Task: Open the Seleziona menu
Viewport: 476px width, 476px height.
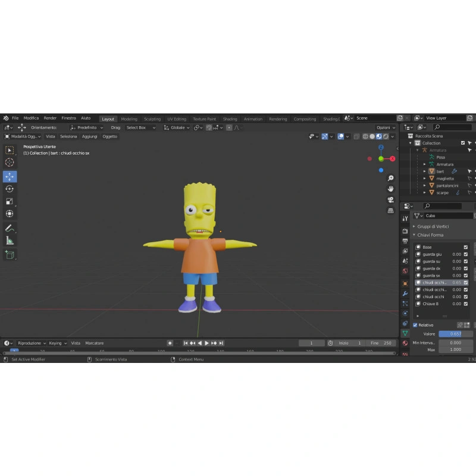Action: (68, 137)
